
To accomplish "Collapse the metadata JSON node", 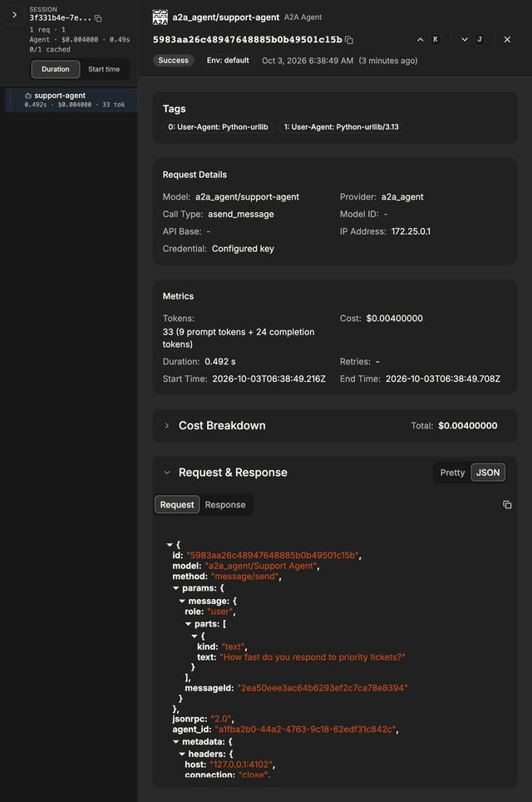I will 175,742.
